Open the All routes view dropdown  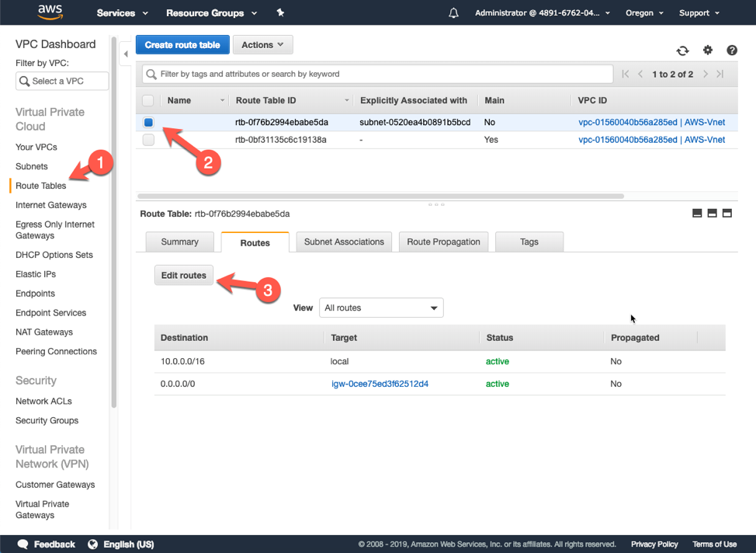(381, 308)
